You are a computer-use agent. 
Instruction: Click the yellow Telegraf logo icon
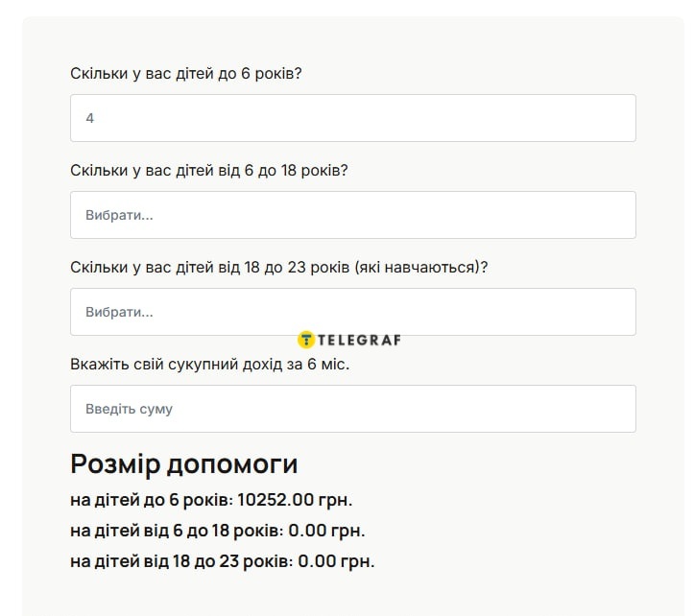click(306, 339)
